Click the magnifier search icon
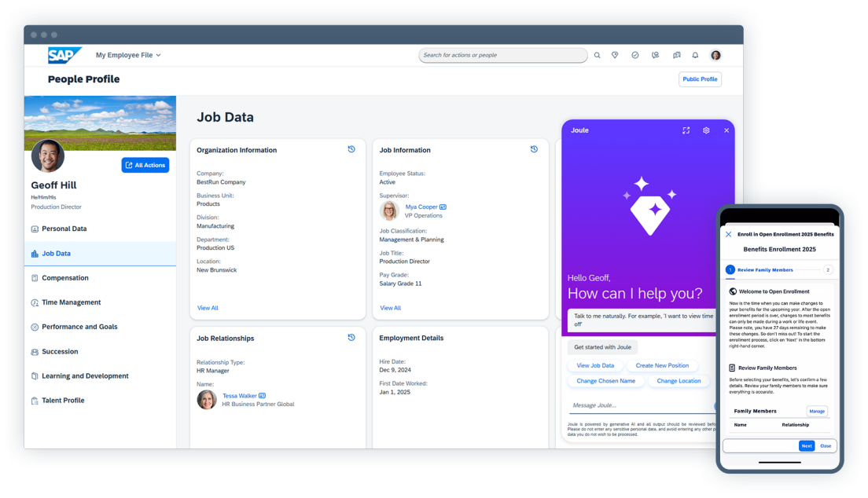 [x=598, y=55]
